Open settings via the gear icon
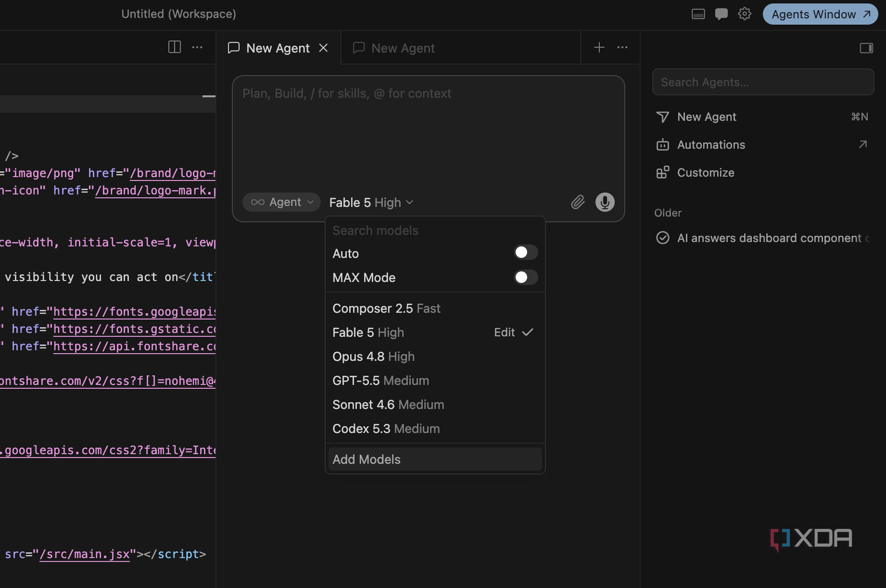 click(744, 14)
